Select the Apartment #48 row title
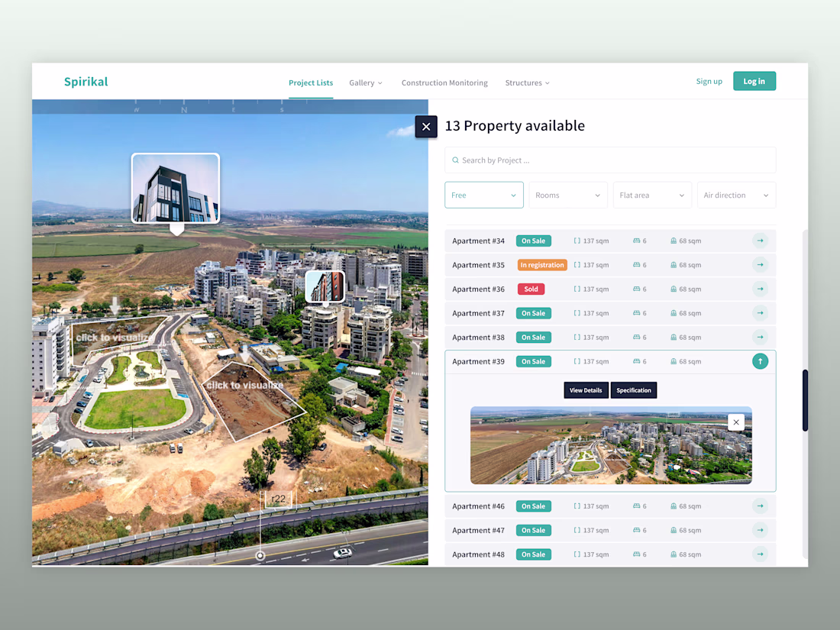This screenshot has width=840, height=630. tap(478, 554)
